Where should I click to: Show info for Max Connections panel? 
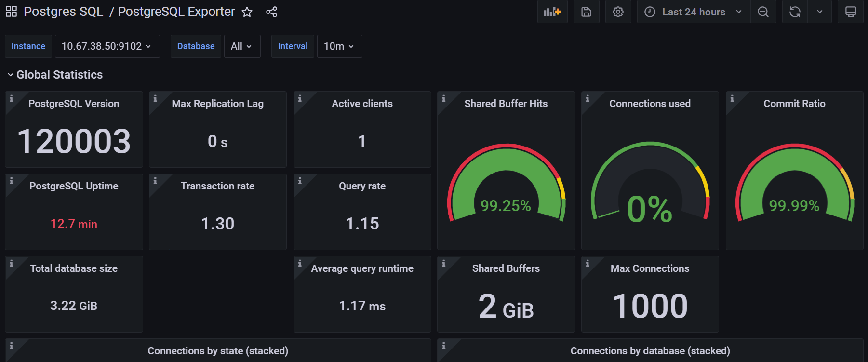(588, 263)
